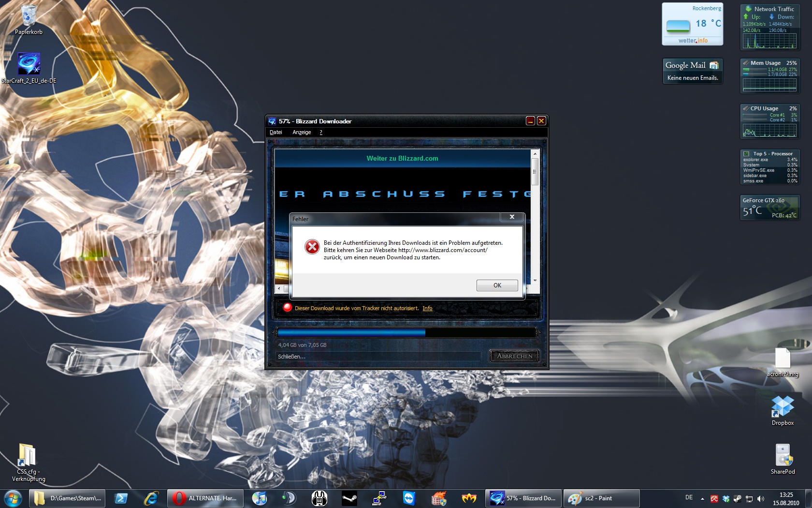Image resolution: width=812 pixels, height=508 pixels.
Task: Open the StarCraft_2_EU_de-DE desktop icon
Action: [29, 65]
